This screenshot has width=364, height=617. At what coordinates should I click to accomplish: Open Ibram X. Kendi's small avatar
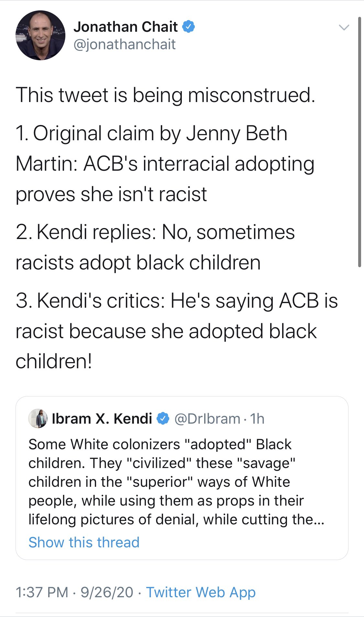pyautogui.click(x=38, y=418)
